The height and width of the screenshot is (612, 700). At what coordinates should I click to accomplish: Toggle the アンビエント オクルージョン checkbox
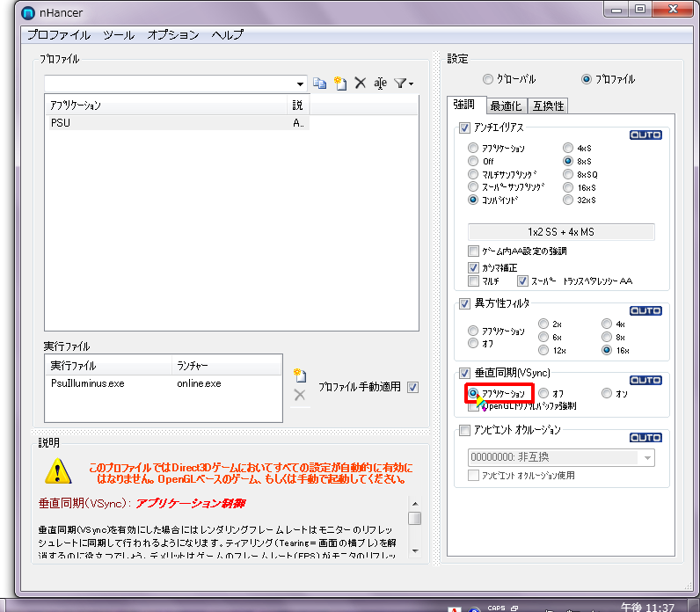464,430
